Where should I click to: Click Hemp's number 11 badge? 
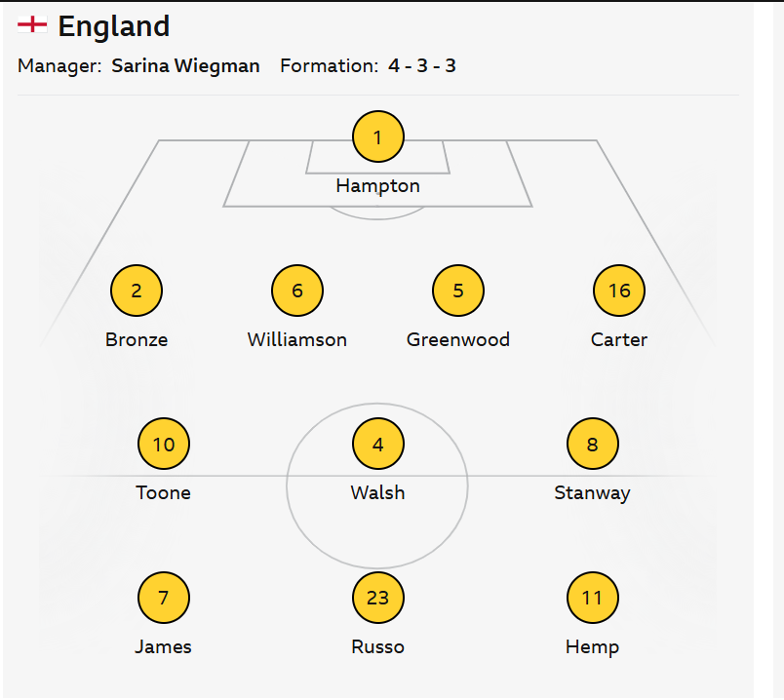pyautogui.click(x=593, y=598)
